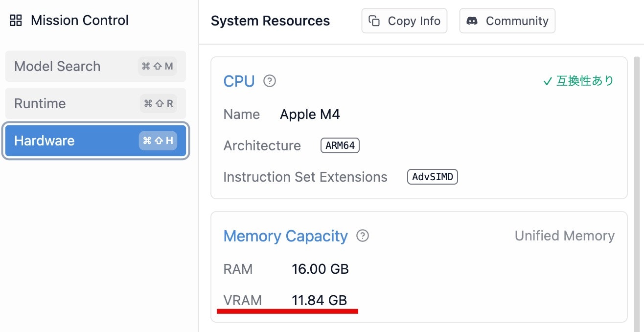This screenshot has width=644, height=332.
Task: Click the Memory Capacity section heading
Action: click(285, 236)
